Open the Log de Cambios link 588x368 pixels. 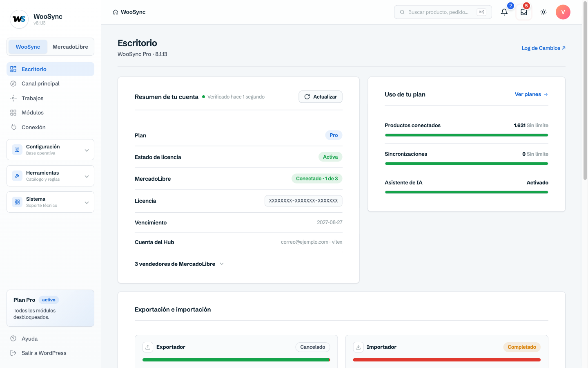pos(543,48)
